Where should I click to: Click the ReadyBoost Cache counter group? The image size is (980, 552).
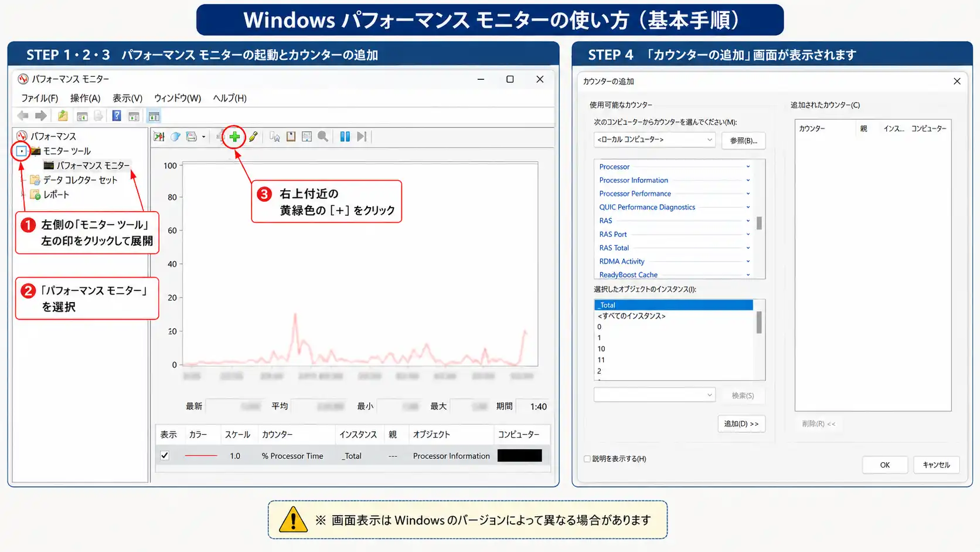[628, 275]
